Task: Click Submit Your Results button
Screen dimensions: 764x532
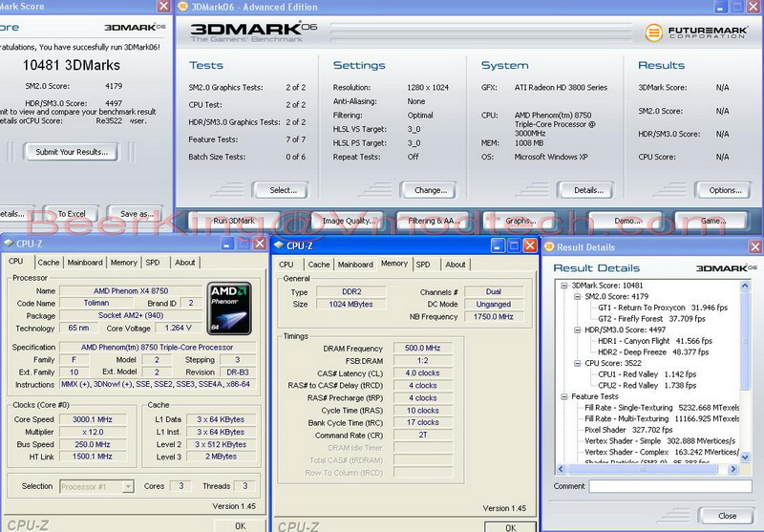Action: point(71,152)
